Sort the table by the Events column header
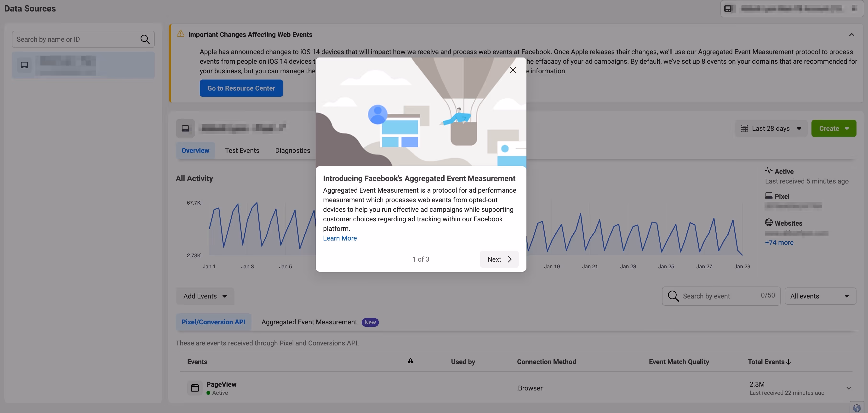The width and height of the screenshot is (868, 413). [x=197, y=362]
